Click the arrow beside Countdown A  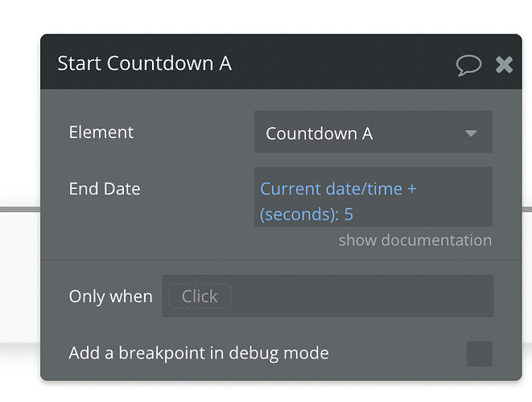(x=471, y=133)
